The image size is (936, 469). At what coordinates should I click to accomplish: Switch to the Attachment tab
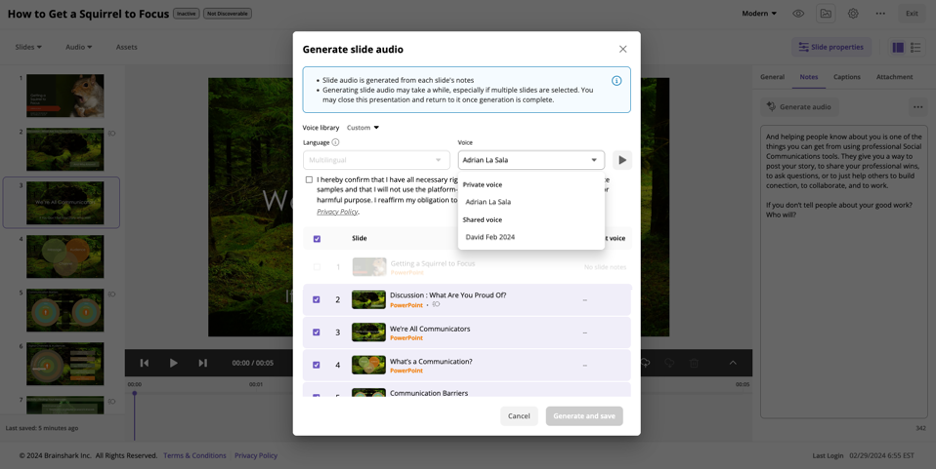[894, 77]
